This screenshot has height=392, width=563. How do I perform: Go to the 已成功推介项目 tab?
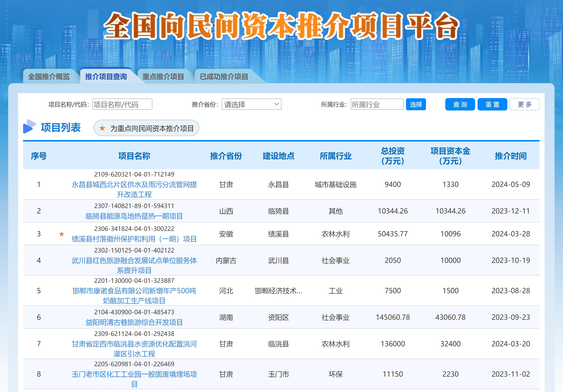[224, 76]
